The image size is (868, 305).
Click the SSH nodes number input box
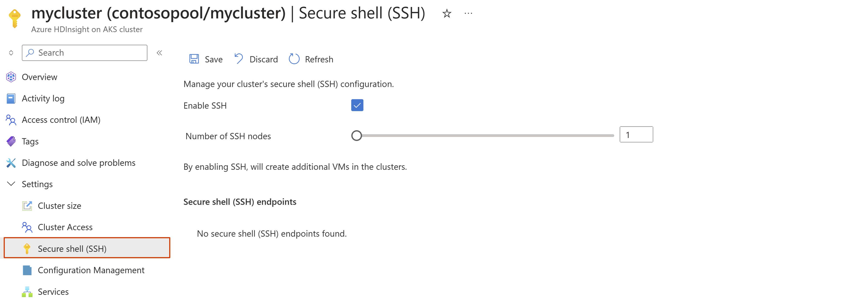(x=636, y=135)
